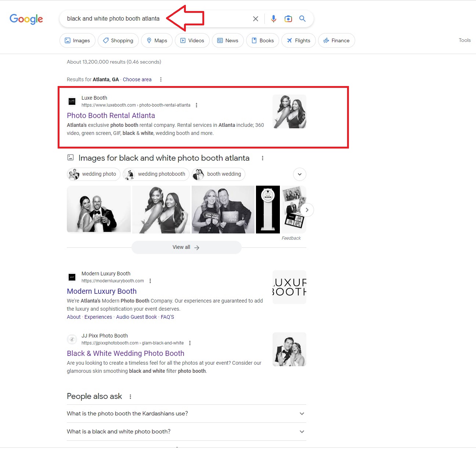Click the Luxe Booth result thumbnail
Image resolution: width=476 pixels, height=450 pixels.
click(x=289, y=111)
